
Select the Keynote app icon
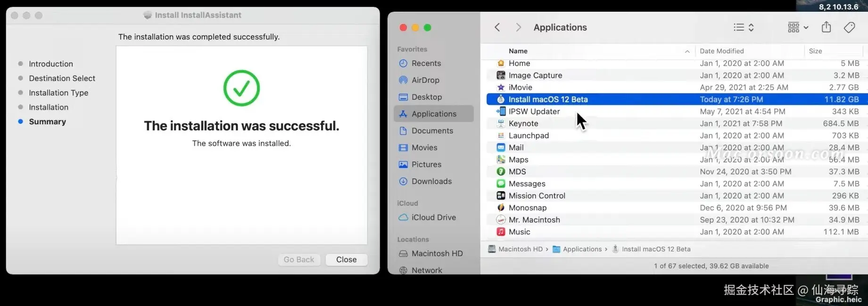[501, 123]
